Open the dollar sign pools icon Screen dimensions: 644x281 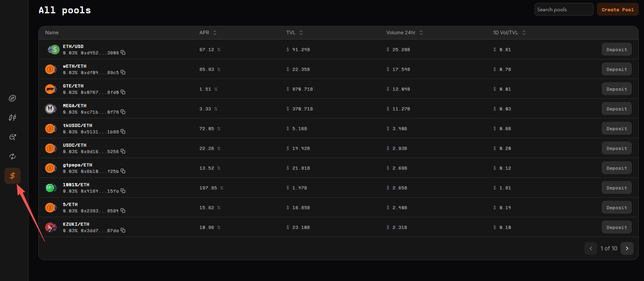pos(12,176)
